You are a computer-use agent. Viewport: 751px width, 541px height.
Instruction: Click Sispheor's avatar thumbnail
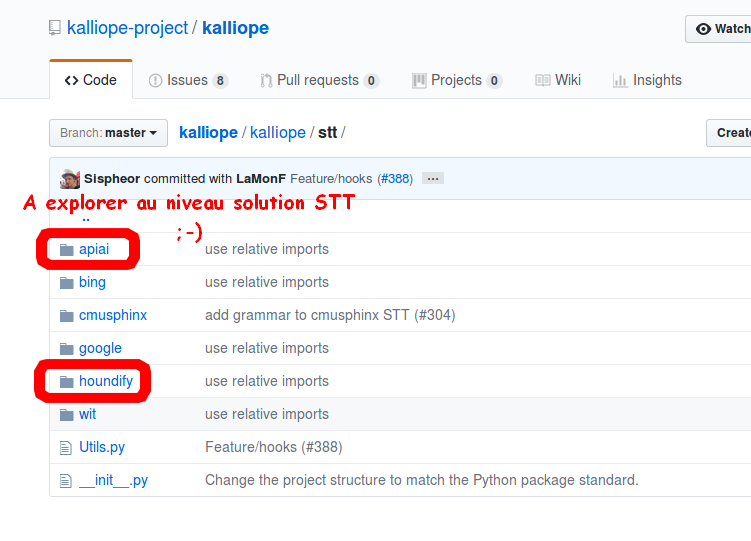[70, 179]
